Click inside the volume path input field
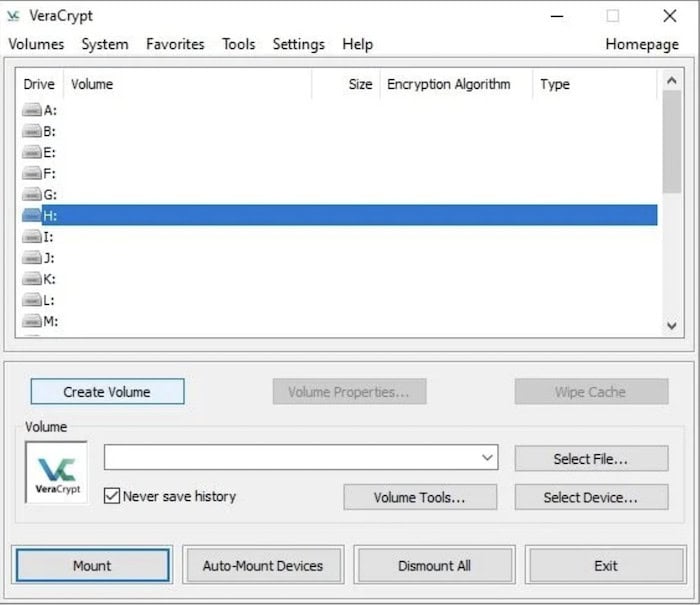Image resolution: width=700 pixels, height=605 pixels. coord(291,457)
